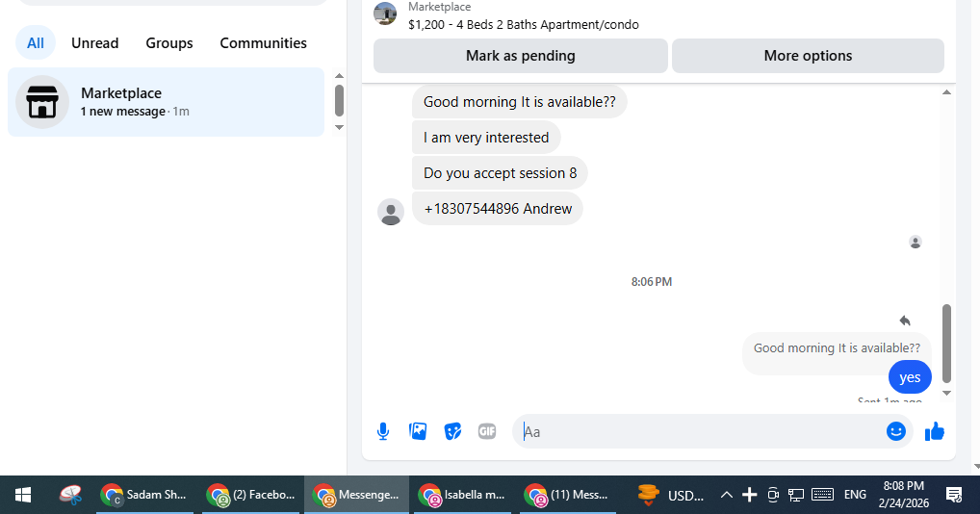Click the conversation scrollbar thumb

[947, 343]
